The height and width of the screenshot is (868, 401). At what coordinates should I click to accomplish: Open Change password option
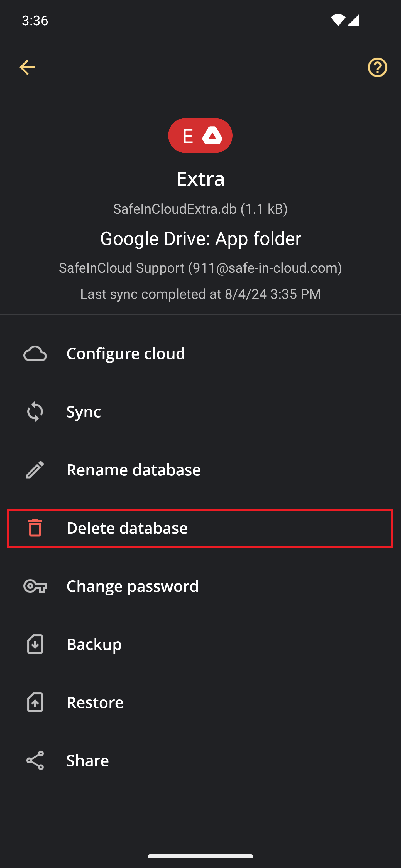pos(200,586)
